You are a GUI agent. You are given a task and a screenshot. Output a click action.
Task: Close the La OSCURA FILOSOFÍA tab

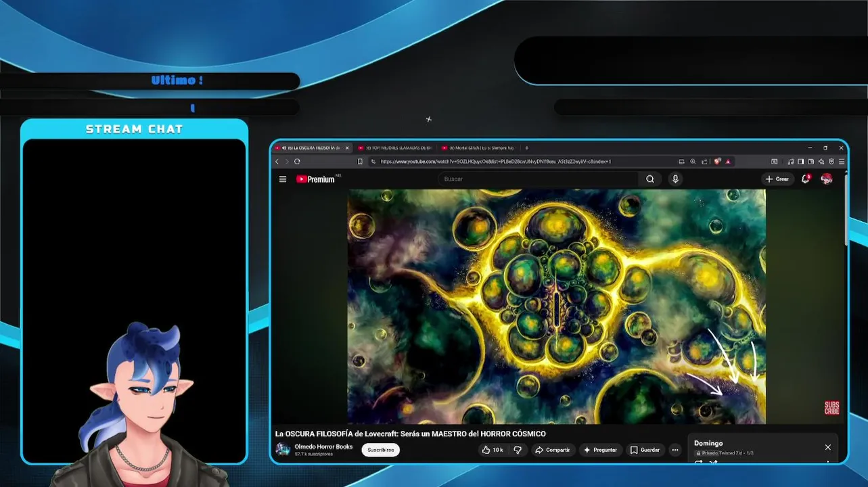[x=348, y=147]
